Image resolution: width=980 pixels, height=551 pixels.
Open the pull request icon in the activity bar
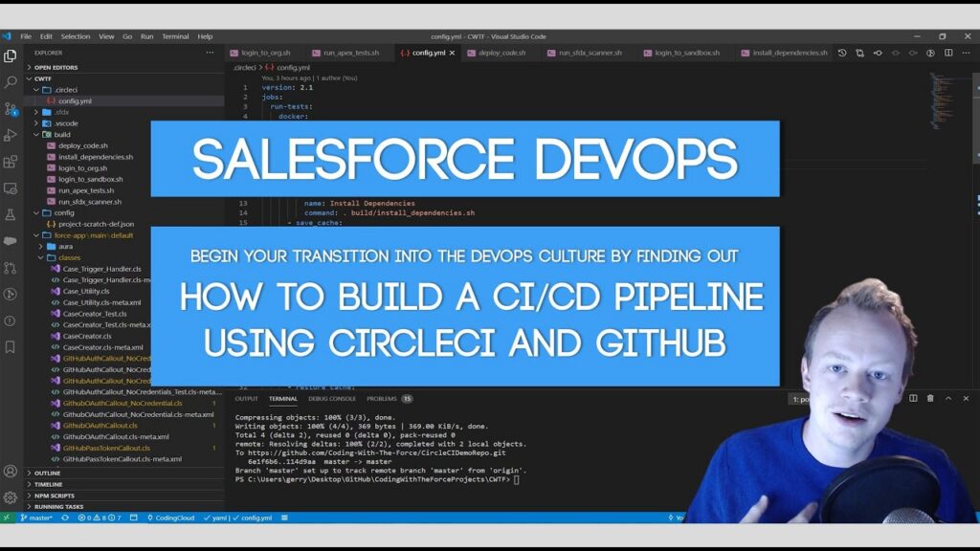(x=10, y=268)
